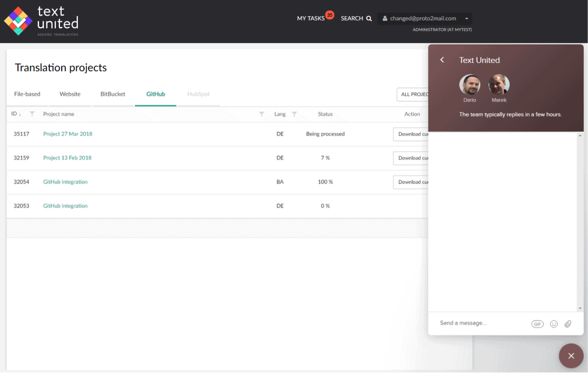The height and width of the screenshot is (373, 588).
Task: Click the ID cell 32159
Action: (x=22, y=158)
